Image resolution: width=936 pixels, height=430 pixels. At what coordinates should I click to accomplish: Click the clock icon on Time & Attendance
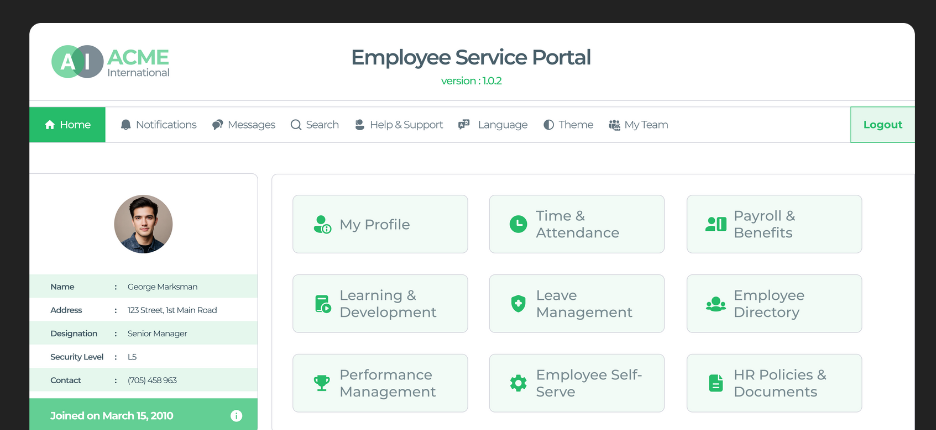click(x=518, y=225)
